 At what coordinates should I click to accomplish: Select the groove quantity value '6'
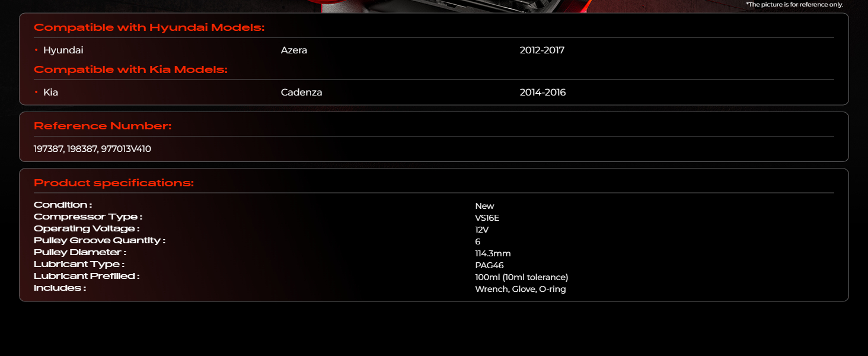[x=478, y=241]
